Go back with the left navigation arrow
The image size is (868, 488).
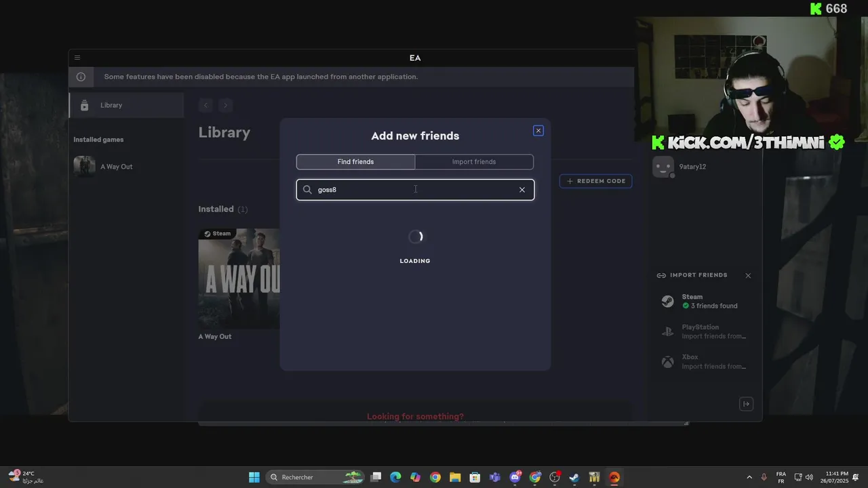pos(206,105)
